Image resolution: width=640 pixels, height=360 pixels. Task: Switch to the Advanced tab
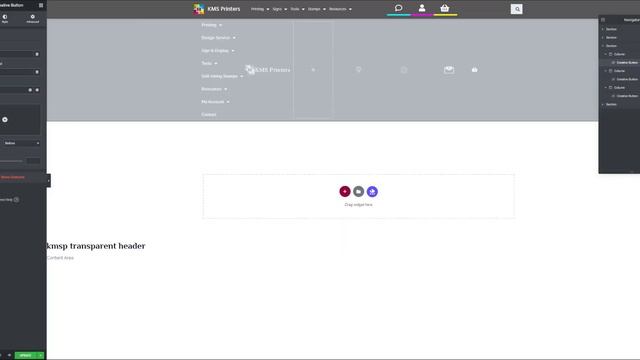coord(33,19)
